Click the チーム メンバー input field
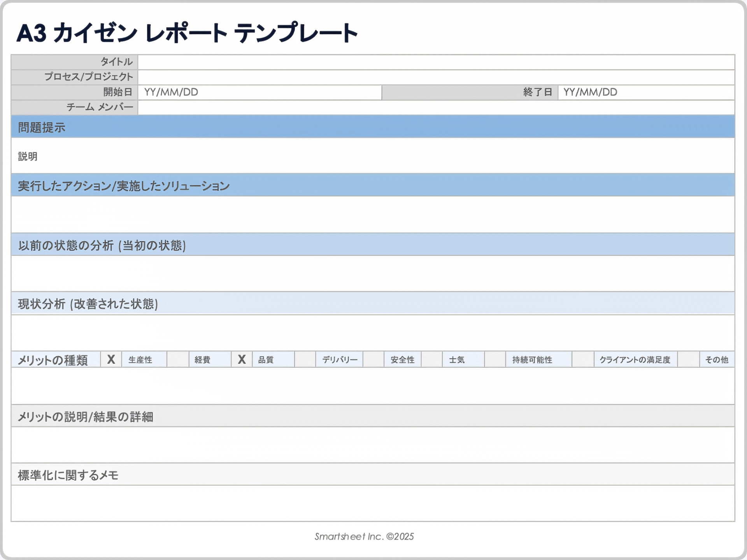The width and height of the screenshot is (747, 560). click(x=436, y=107)
